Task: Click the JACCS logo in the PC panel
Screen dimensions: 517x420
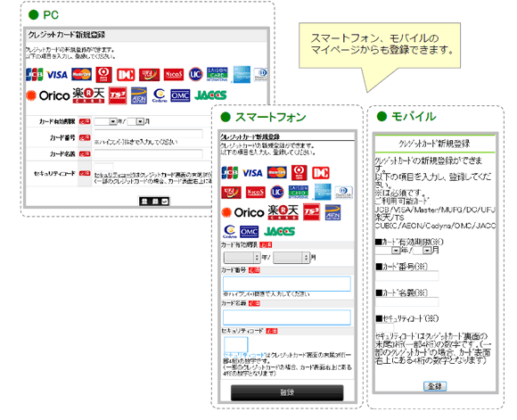Action: point(210,95)
